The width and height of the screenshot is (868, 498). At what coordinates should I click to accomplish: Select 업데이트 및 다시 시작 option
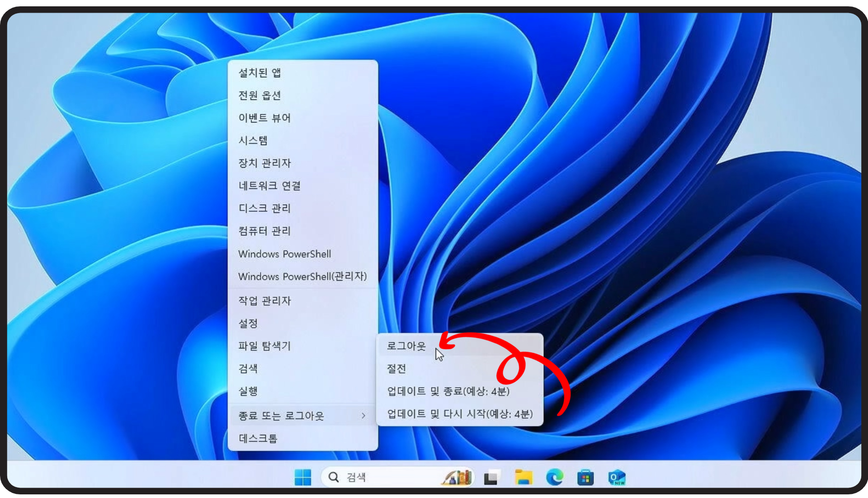pyautogui.click(x=459, y=414)
